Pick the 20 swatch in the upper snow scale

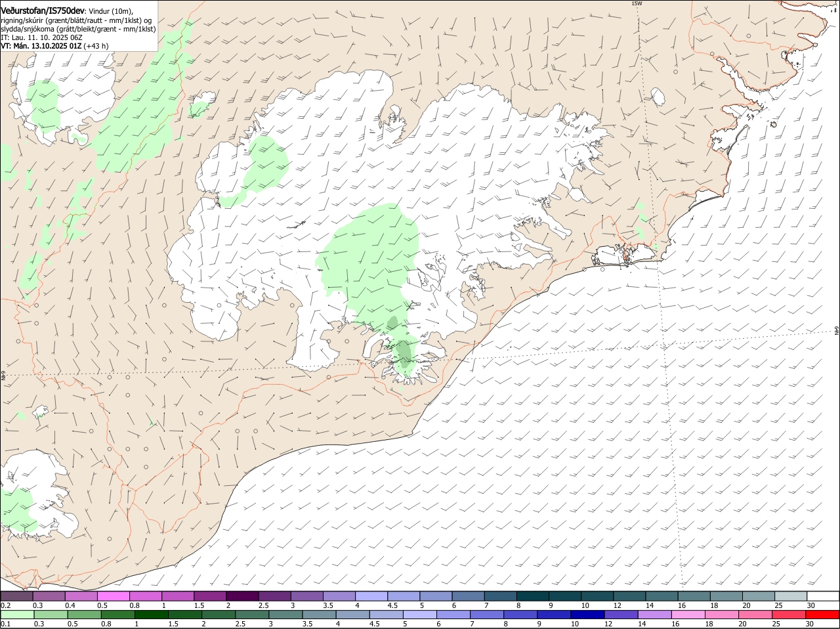pyautogui.click(x=759, y=596)
